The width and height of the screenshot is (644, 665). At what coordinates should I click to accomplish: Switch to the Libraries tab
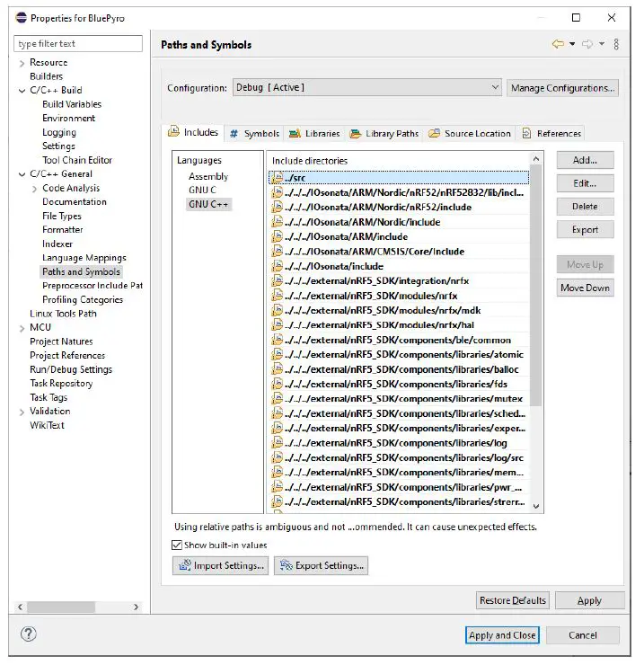tap(314, 134)
